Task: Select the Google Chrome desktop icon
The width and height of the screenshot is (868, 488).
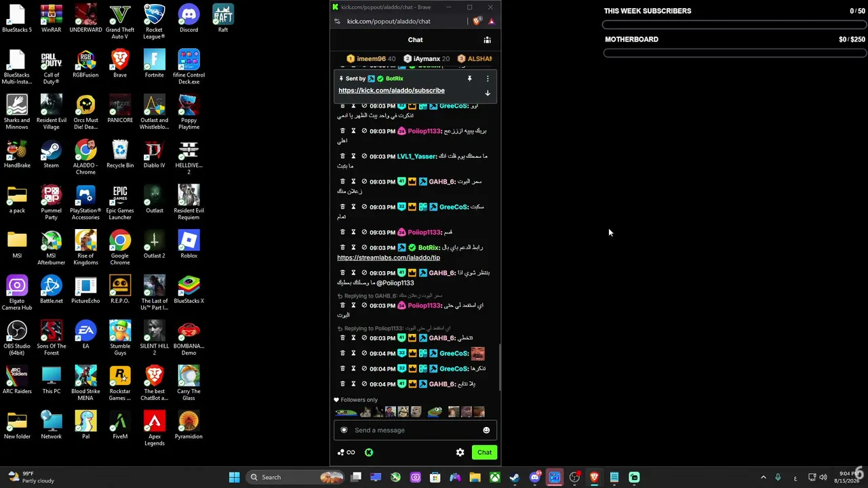Action: 120,247
